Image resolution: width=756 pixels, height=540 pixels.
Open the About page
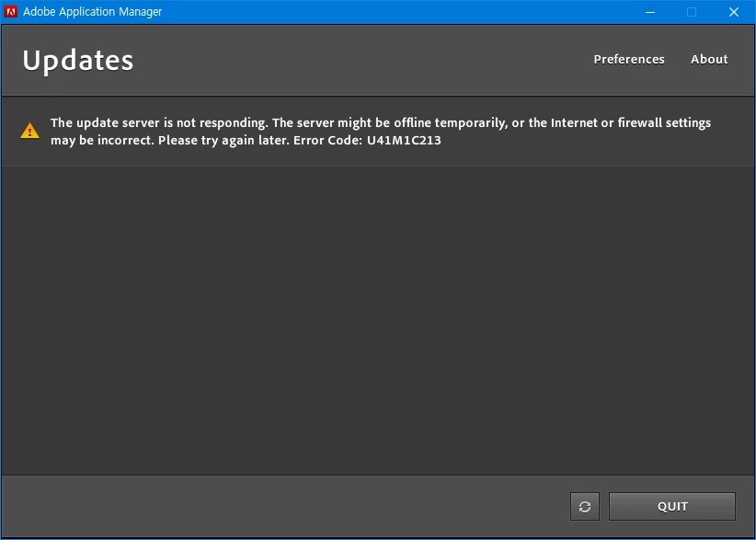709,59
